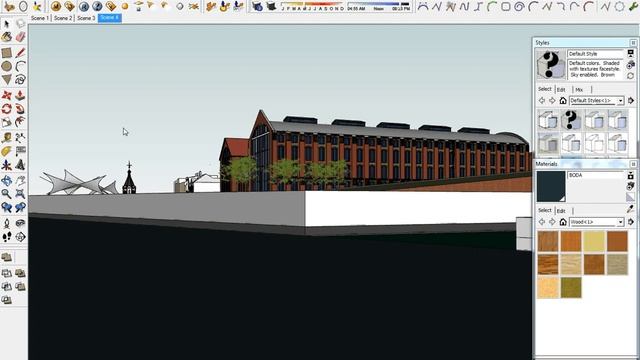
Task: Choose the Push/Pull tool
Action: point(20,96)
